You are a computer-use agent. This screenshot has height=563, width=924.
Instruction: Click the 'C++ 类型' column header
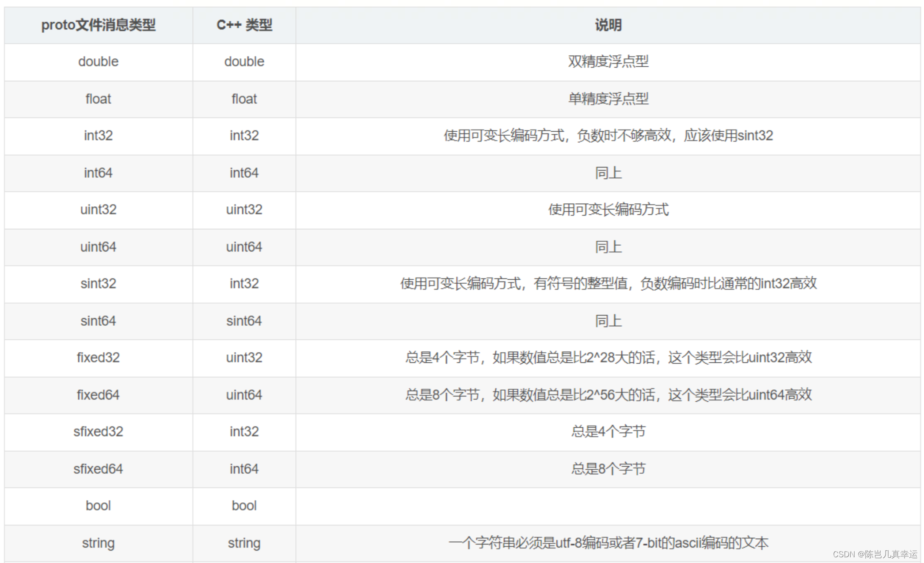pyautogui.click(x=244, y=25)
